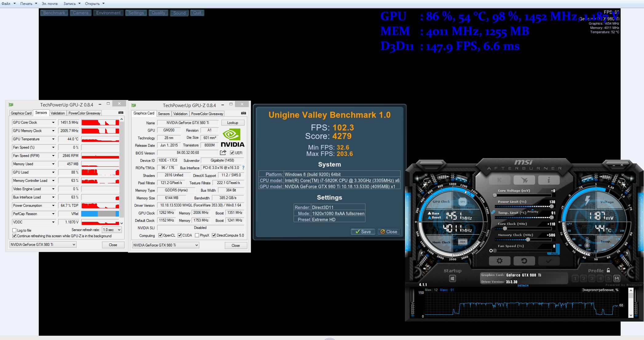Open GPU selection dropdown in Graphics Card window
Viewport: 644px width, 340px height.
point(165,245)
